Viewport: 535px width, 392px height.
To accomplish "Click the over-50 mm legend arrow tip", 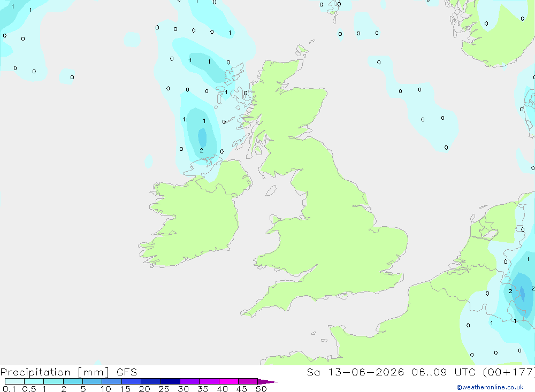I will (x=267, y=382).
